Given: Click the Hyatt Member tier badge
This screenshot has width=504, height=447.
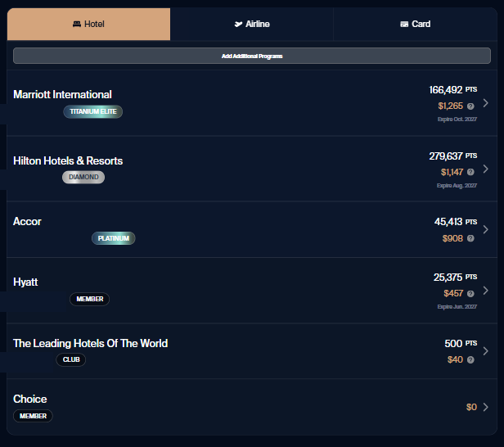Looking at the screenshot, I should [x=89, y=299].
